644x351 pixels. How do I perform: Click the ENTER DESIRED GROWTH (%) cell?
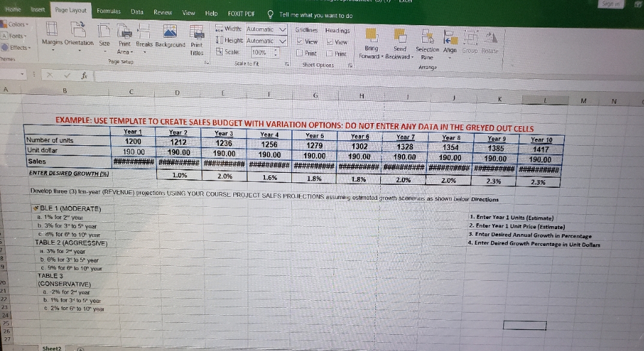point(68,173)
